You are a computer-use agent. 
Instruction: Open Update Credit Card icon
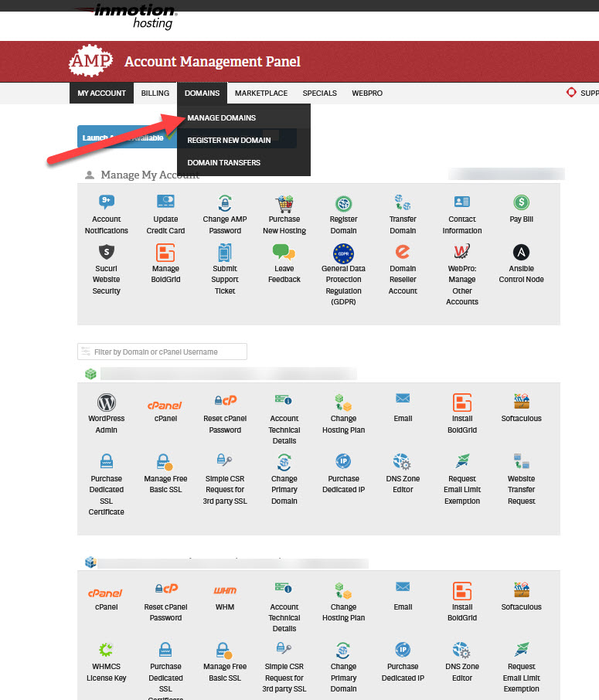pyautogui.click(x=165, y=202)
